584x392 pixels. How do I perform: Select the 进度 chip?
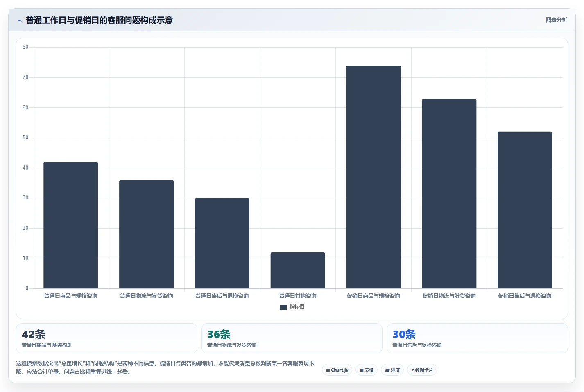coord(392,370)
